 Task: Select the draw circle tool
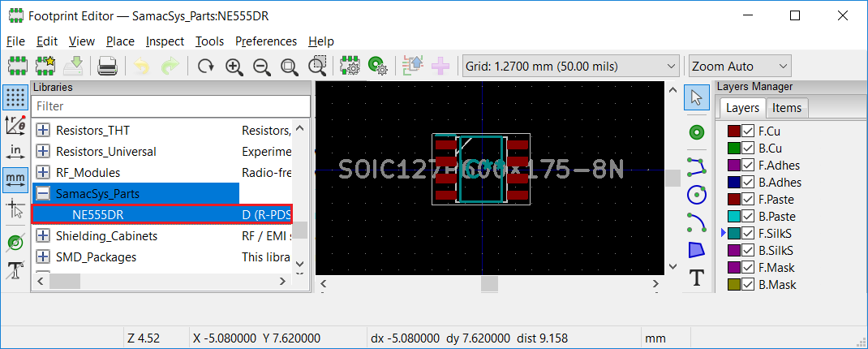[x=696, y=195]
